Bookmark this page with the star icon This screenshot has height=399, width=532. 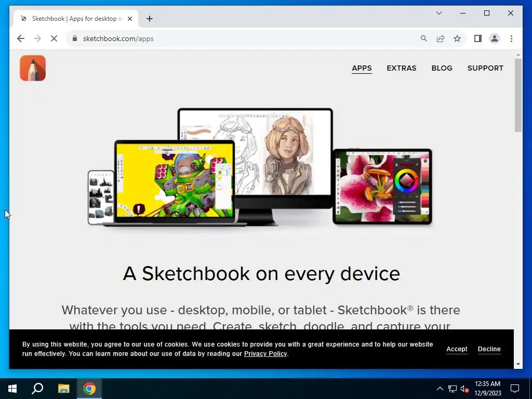[x=457, y=38]
